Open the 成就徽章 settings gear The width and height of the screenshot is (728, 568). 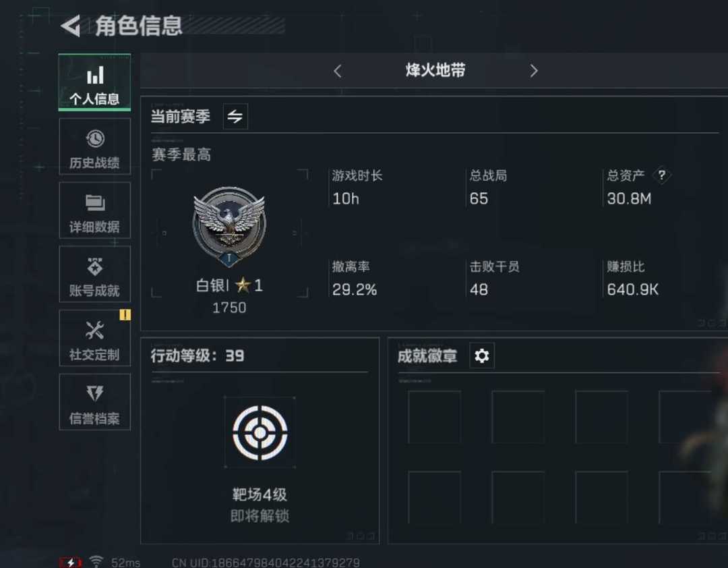pyautogui.click(x=482, y=356)
